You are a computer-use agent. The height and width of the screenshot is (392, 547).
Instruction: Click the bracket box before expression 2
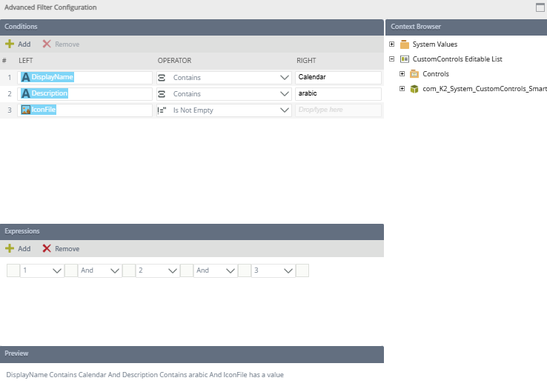click(129, 270)
